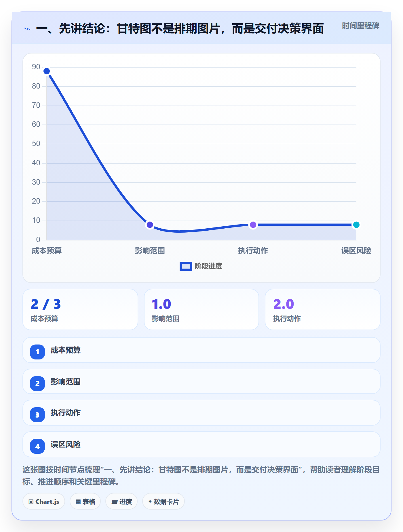Click the 表格 tag
Screen dimensions: 403x532
85,502
